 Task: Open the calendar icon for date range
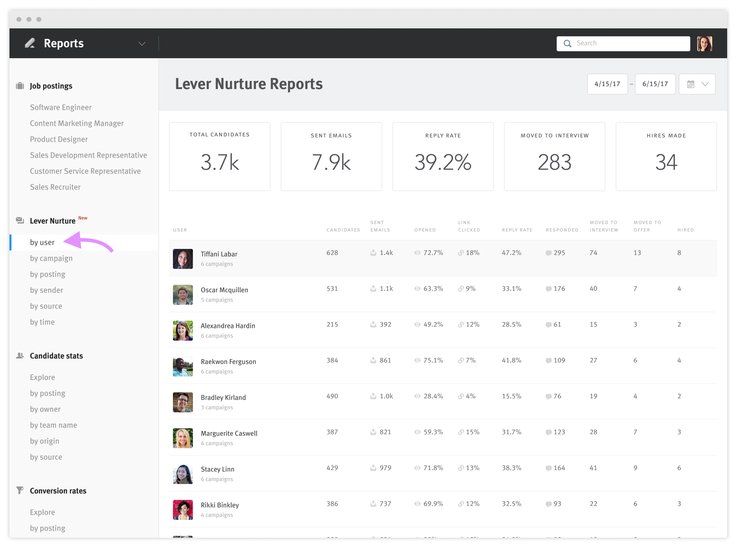690,84
